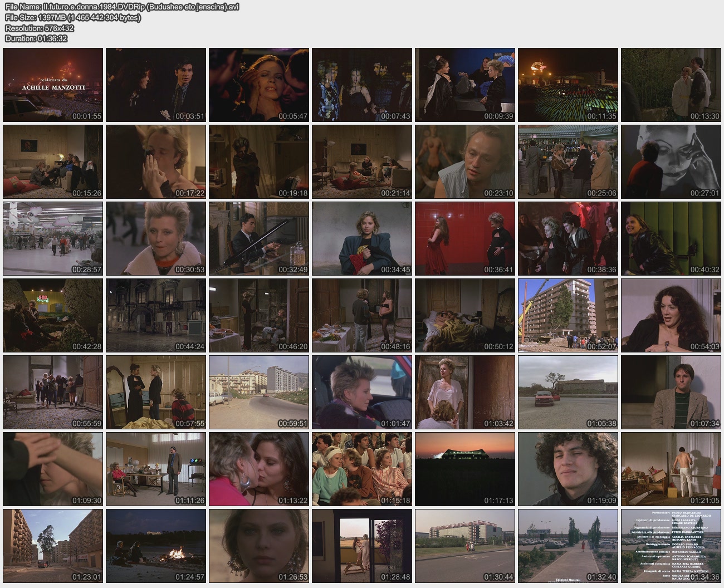Select the green padded wall thumbnail at 00:40:32
Viewport: 724px width, 588px height.
671,238
